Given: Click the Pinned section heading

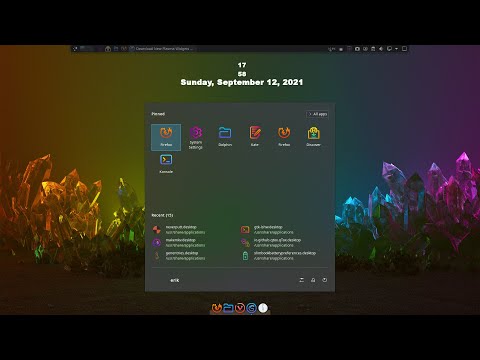Looking at the screenshot, I should pos(158,114).
